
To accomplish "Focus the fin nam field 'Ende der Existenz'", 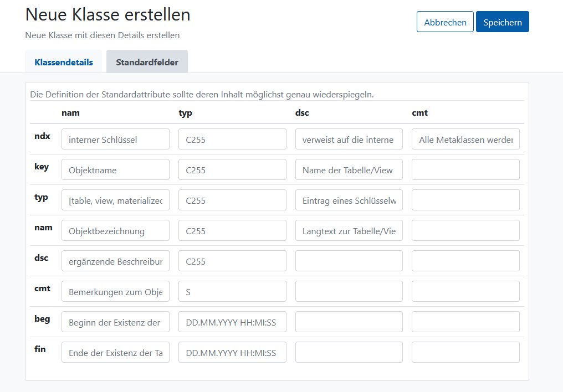I will 115,353.
